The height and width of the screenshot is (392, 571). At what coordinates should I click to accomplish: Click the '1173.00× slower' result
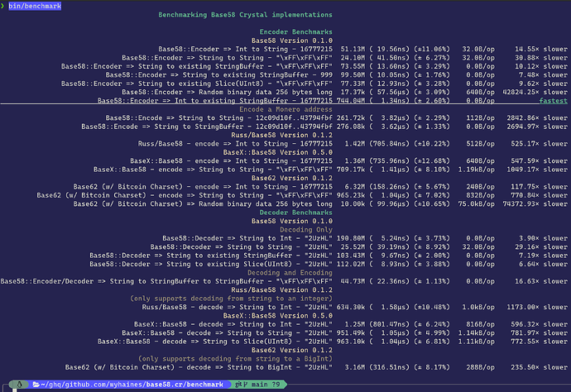[x=537, y=307]
